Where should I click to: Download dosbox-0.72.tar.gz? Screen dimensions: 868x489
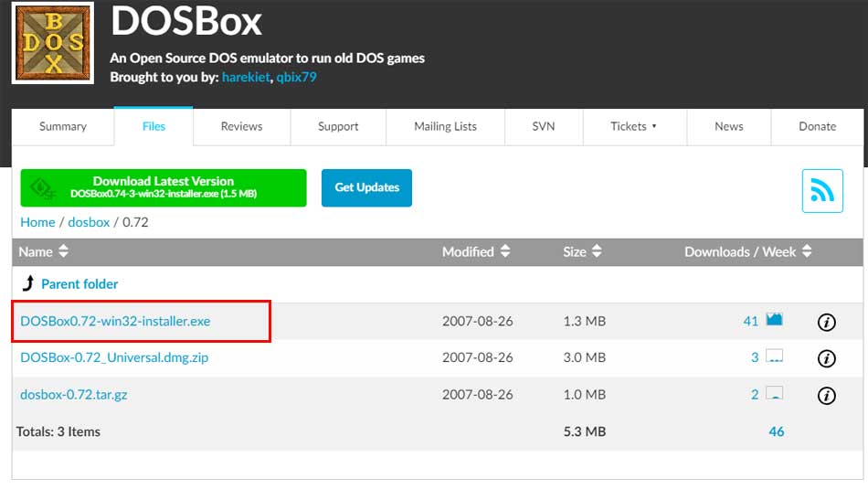(x=74, y=395)
